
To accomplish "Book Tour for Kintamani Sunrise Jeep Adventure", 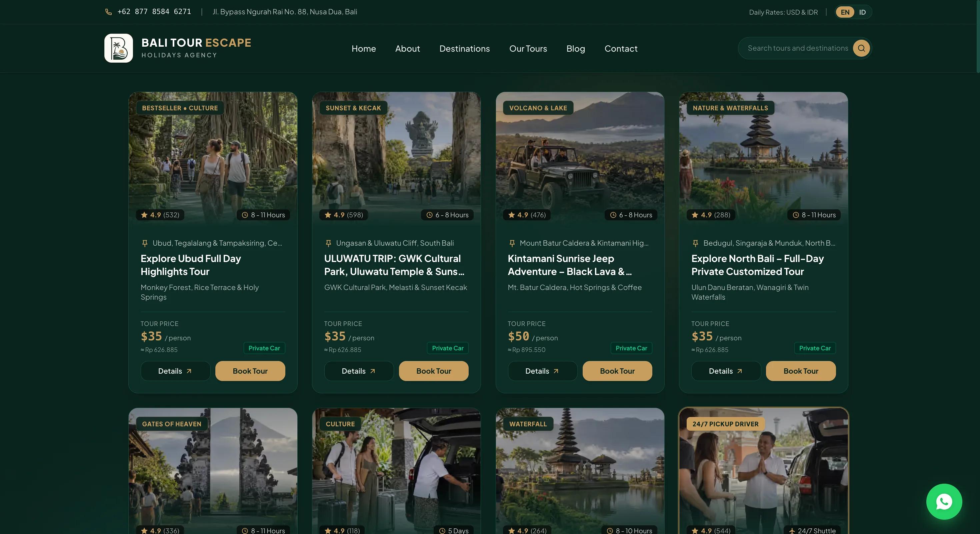I will pos(617,371).
